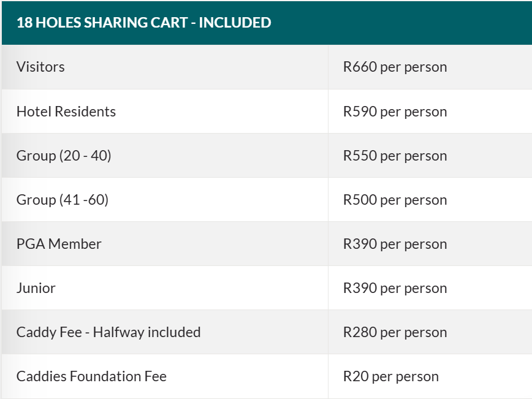The image size is (532, 399).
Task: Select the Caddies Foundation Fee label
Action: [x=91, y=376]
